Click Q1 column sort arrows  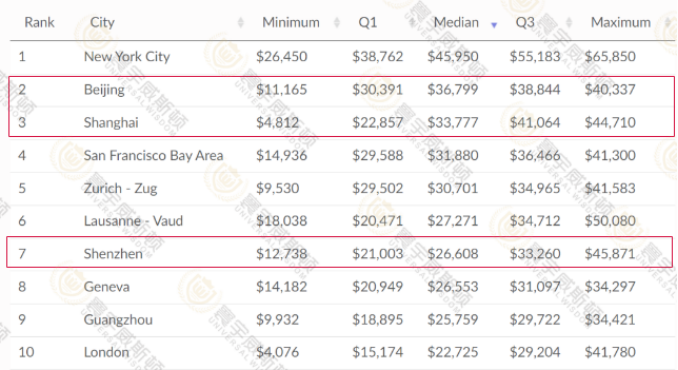(x=413, y=22)
